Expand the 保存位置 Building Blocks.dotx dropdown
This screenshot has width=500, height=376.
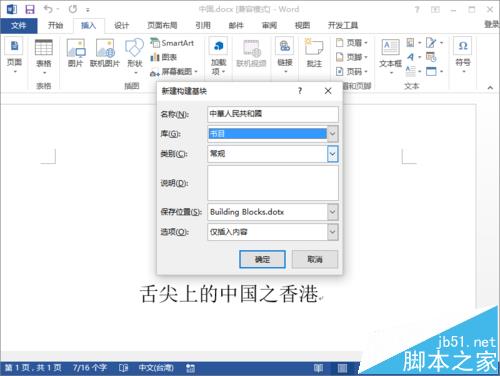(332, 212)
